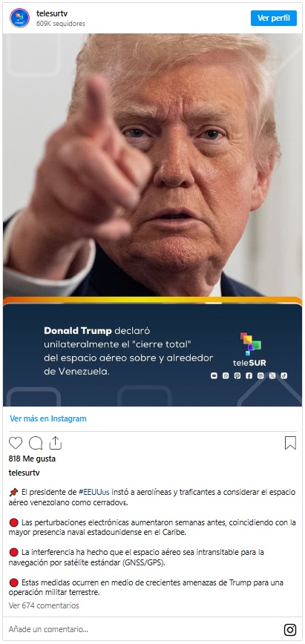Open the Donald Trump post image
Image resolution: width=305 pixels, height=644 pixels.
click(x=153, y=220)
